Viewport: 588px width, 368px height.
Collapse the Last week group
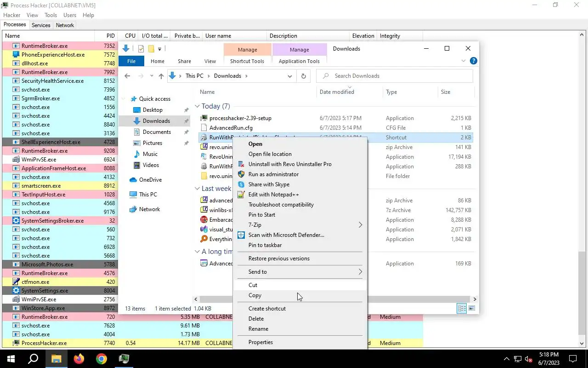197,189
